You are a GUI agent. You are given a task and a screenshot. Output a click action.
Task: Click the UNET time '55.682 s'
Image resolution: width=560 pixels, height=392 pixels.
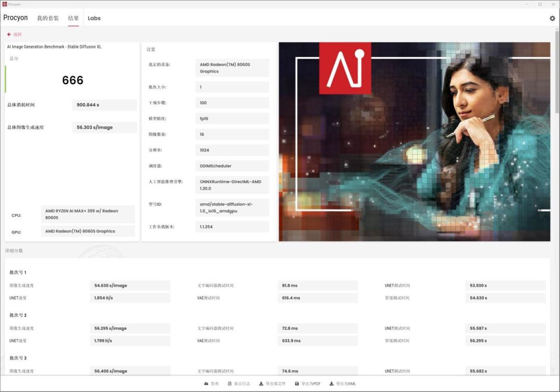click(x=506, y=371)
